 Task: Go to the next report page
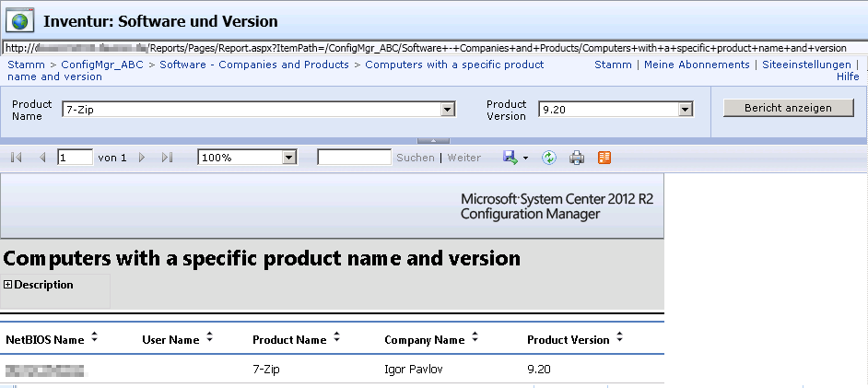142,158
